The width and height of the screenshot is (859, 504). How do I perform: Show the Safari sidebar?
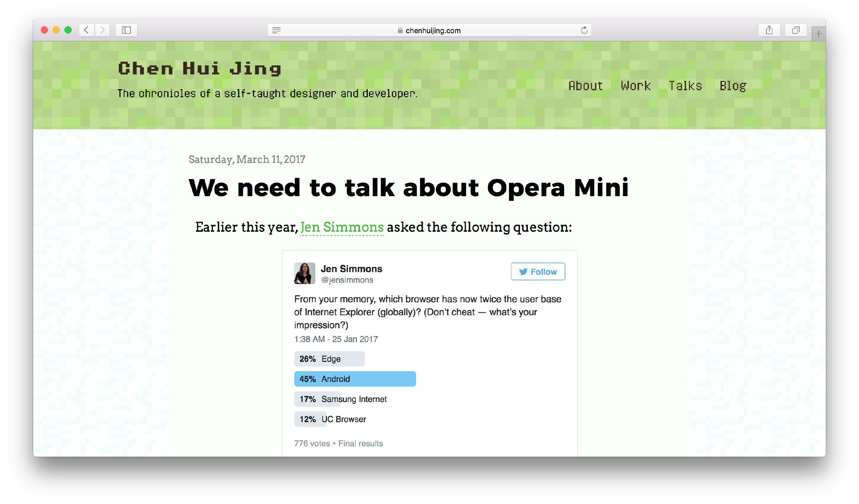[x=126, y=30]
